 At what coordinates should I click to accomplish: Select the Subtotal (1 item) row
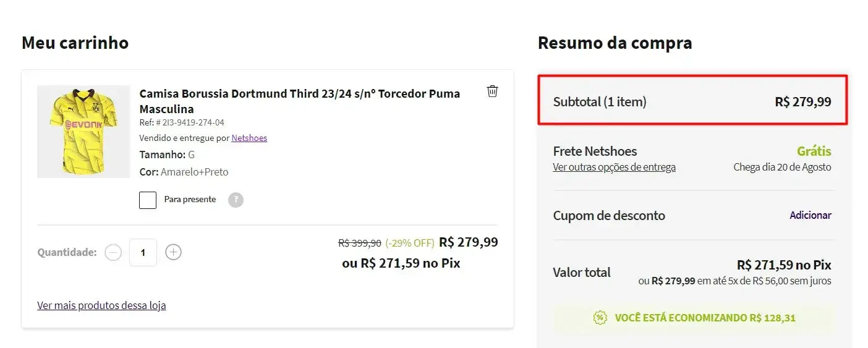point(692,101)
